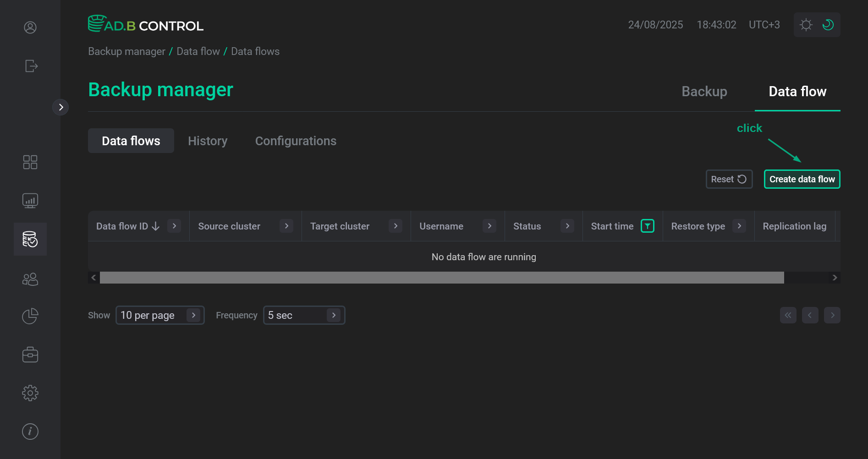Click the Create data flow button

[x=802, y=179]
